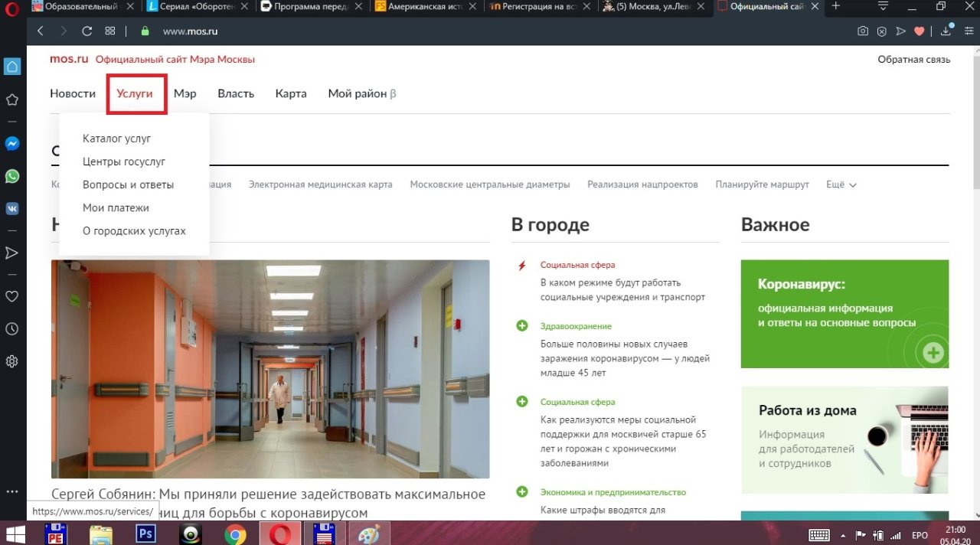The image size is (980, 545).
Task: Reload the mos.ru page
Action: pos(87,31)
